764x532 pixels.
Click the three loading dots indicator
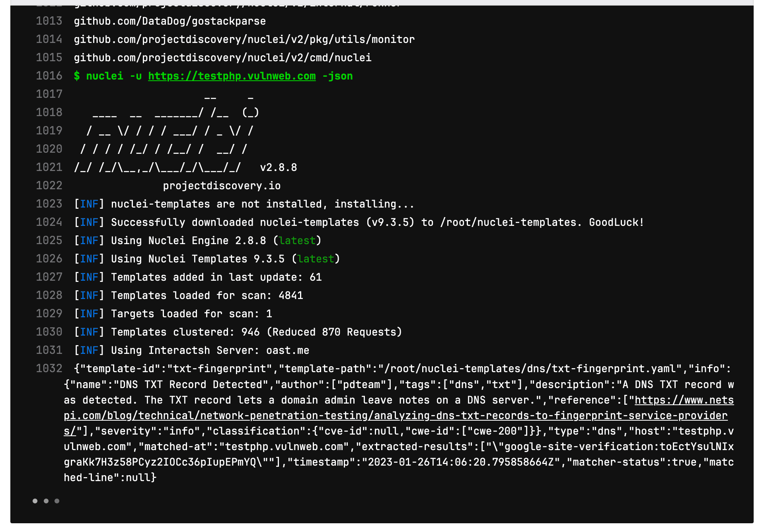[46, 501]
